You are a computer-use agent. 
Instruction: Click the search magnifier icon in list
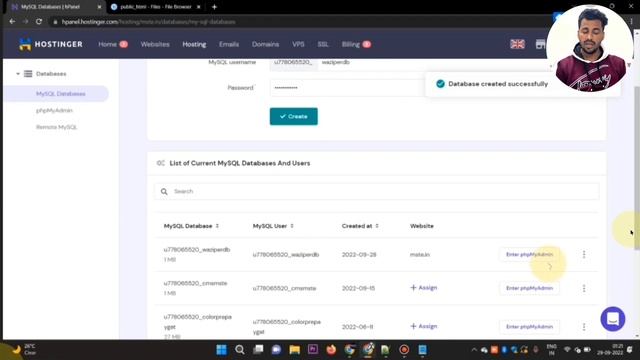coord(164,191)
